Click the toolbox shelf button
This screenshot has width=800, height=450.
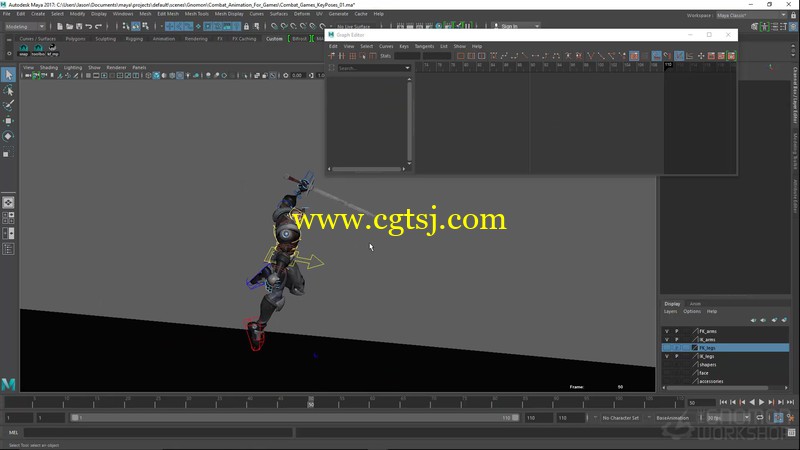38,49
